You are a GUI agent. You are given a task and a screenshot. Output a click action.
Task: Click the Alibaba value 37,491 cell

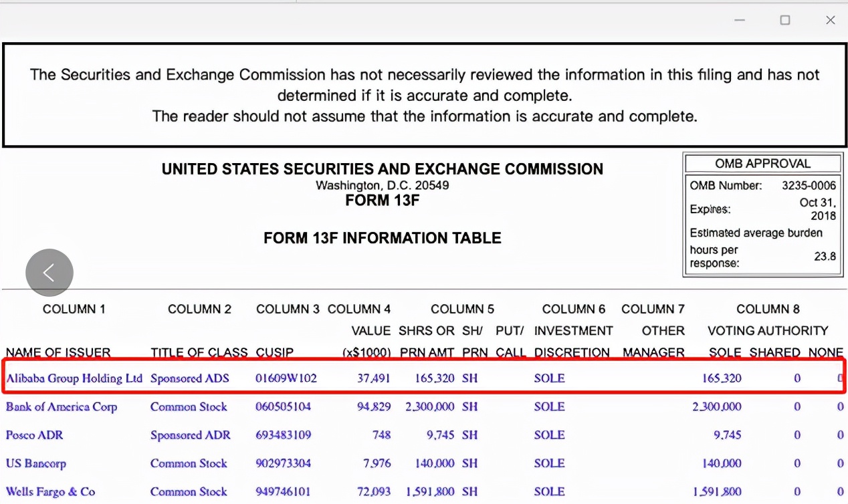[374, 378]
